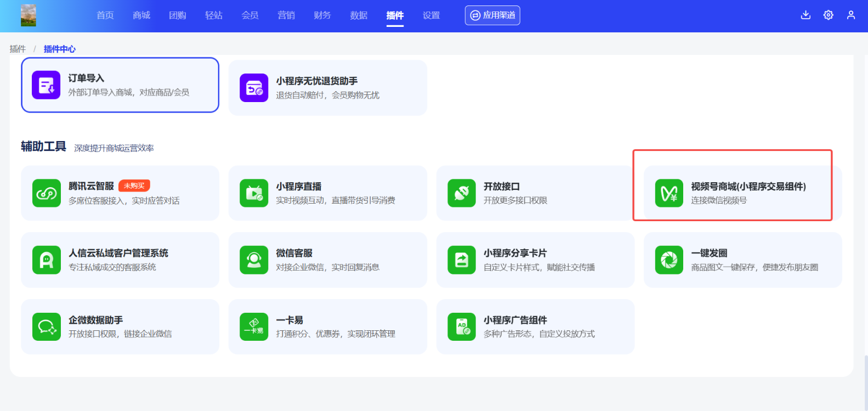Open the settings gear icon top right
Screen dimensions: 868x411
(x=829, y=15)
